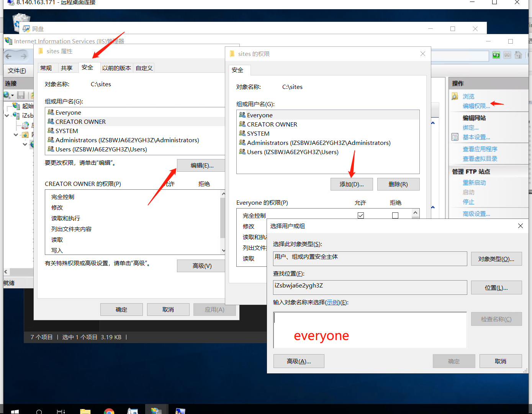Click 重新启动 under 管理 FTP 站点
The image size is (532, 414).
pyautogui.click(x=474, y=182)
